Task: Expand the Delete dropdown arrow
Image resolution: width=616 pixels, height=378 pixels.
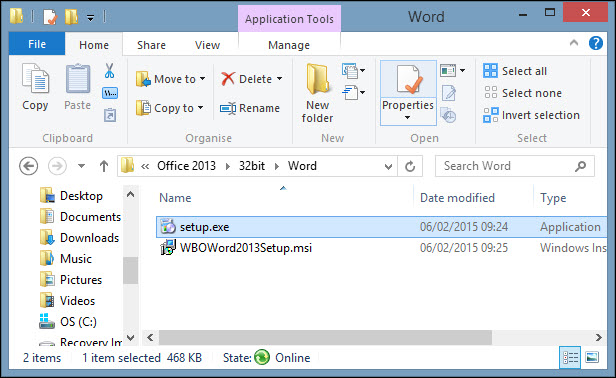Action: click(x=279, y=79)
